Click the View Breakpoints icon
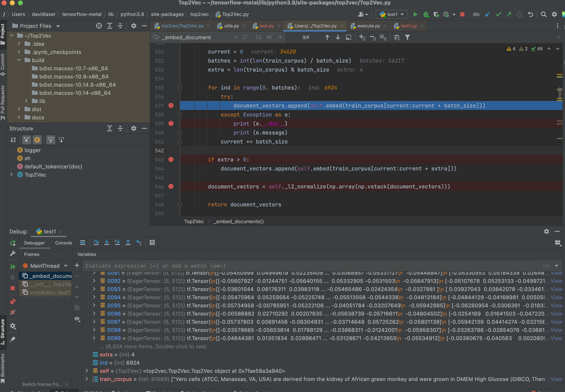Screen dimensions: 565x392 pos(13,301)
